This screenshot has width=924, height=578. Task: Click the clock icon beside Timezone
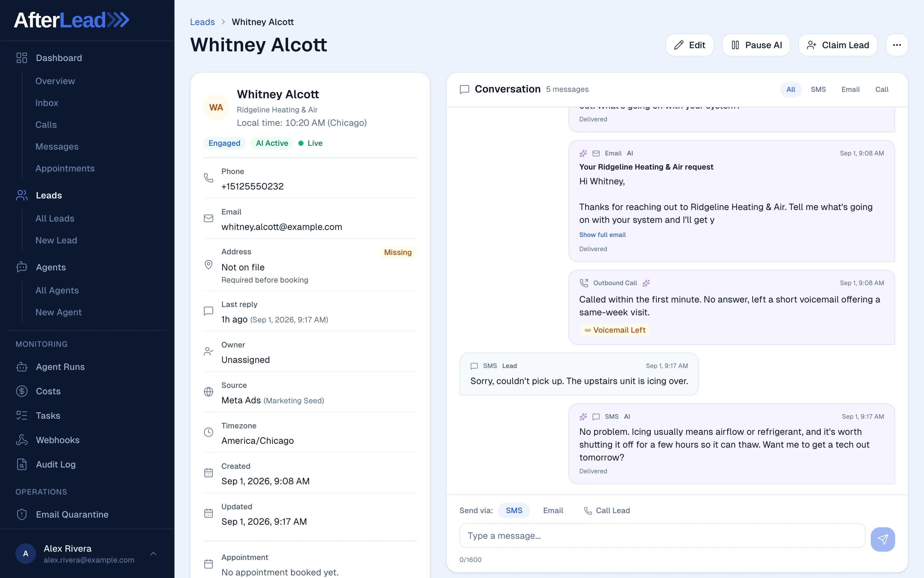pos(209,432)
